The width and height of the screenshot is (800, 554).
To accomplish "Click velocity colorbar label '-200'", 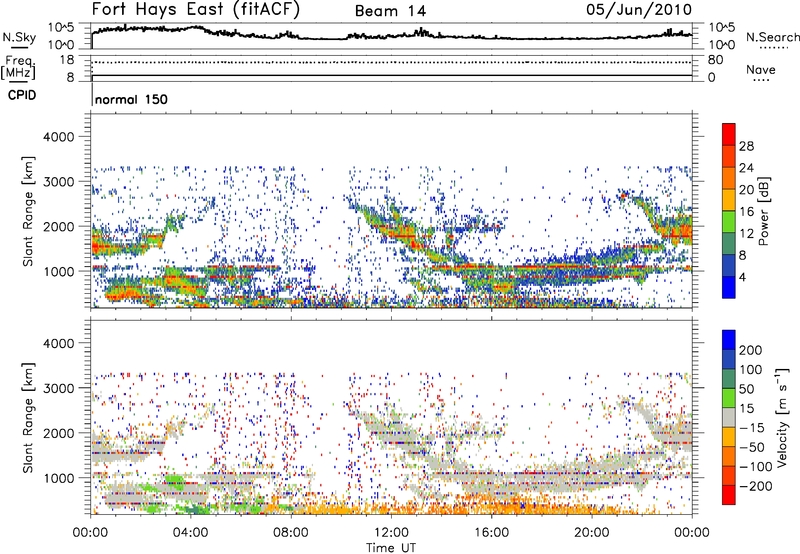I will tap(756, 486).
